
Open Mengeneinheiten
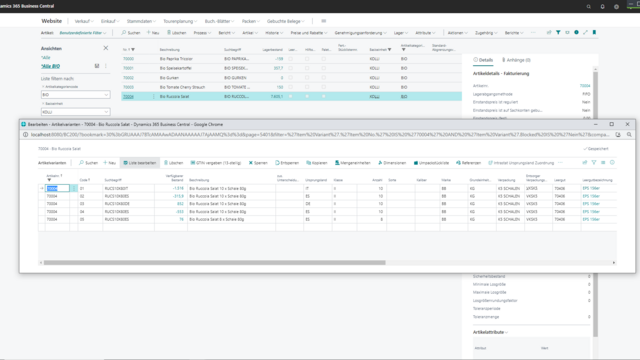click(353, 163)
